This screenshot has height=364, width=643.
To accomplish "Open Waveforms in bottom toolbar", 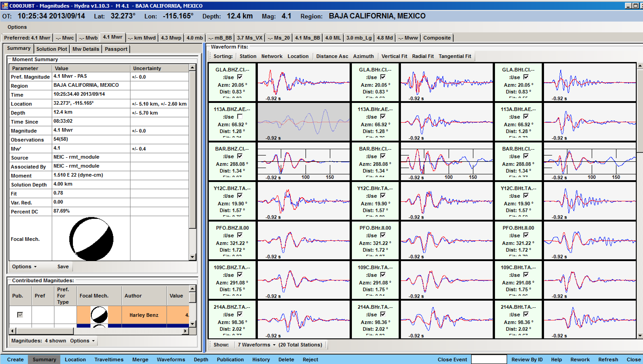I will click(x=171, y=359).
